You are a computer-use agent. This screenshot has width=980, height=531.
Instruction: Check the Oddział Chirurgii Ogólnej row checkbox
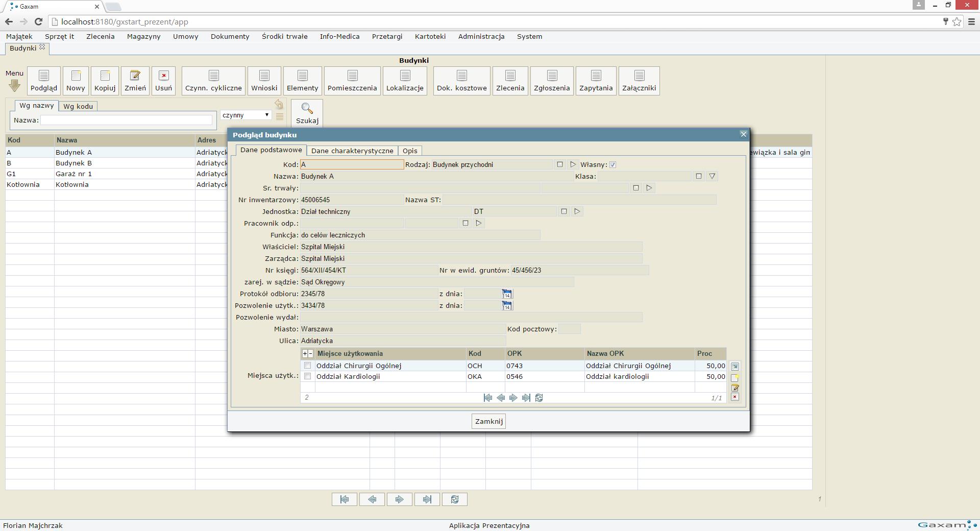(x=307, y=366)
